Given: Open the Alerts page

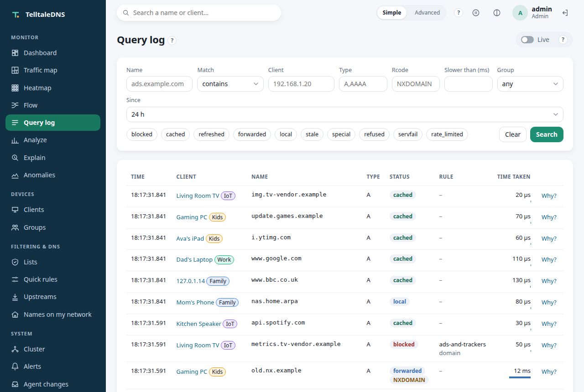Looking at the screenshot, I should click(x=53, y=366).
